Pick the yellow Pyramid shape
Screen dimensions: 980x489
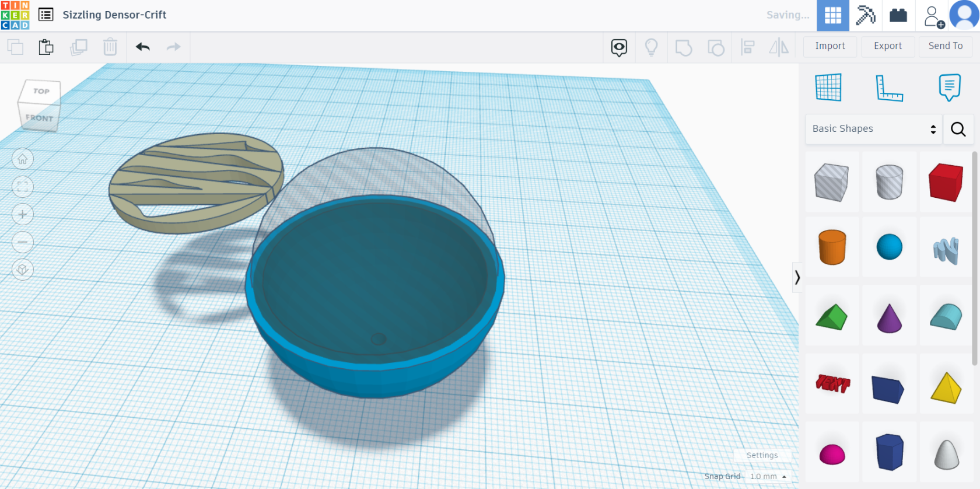tap(946, 387)
